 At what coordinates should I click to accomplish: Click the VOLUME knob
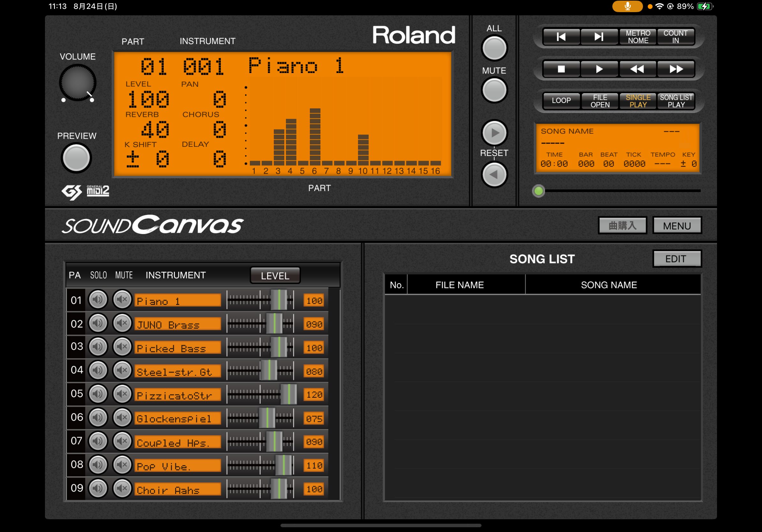tap(78, 83)
